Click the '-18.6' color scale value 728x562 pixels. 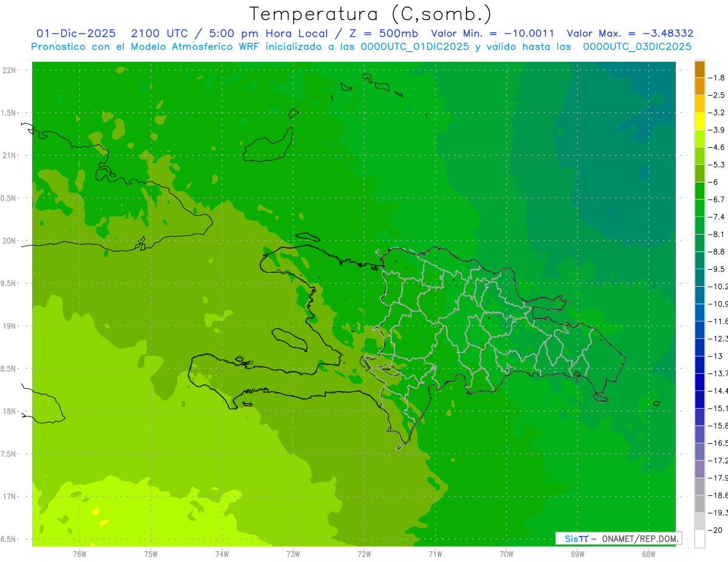pos(718,495)
